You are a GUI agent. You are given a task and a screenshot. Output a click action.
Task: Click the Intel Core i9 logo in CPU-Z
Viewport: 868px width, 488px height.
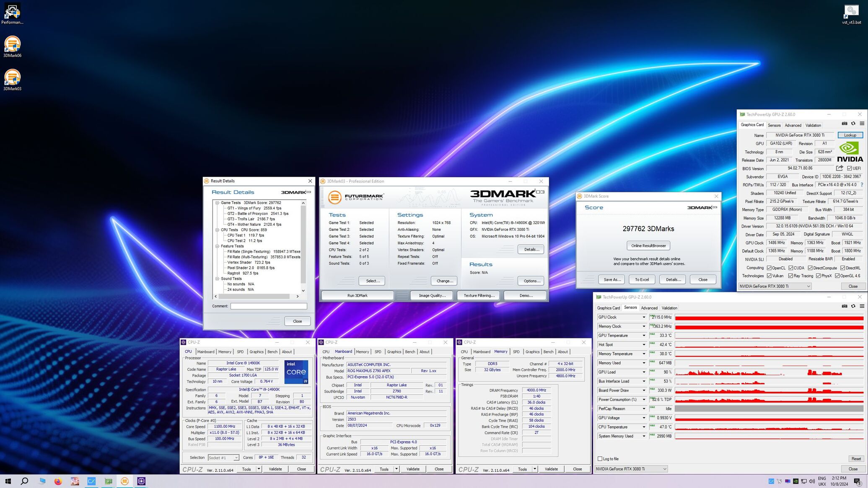point(296,372)
